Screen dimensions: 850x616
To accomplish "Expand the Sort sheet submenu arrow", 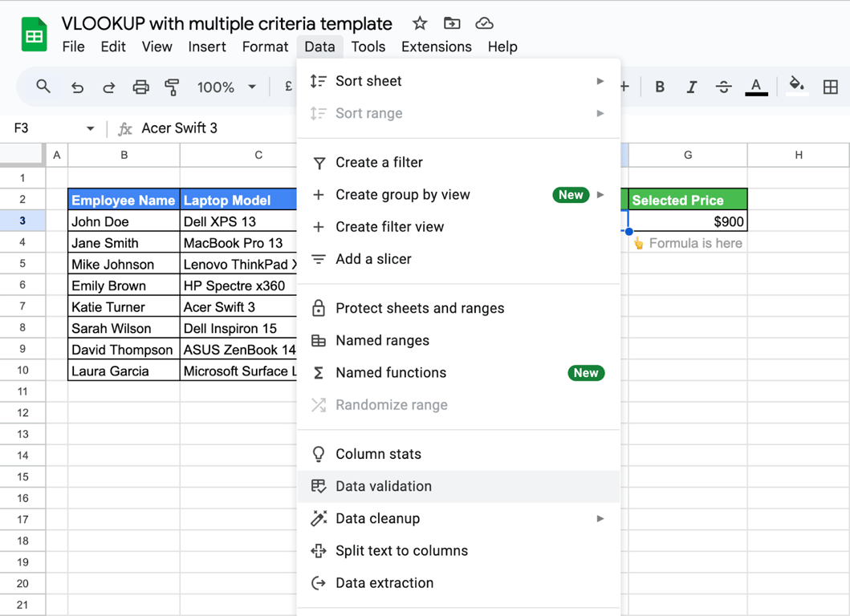I will pos(600,81).
